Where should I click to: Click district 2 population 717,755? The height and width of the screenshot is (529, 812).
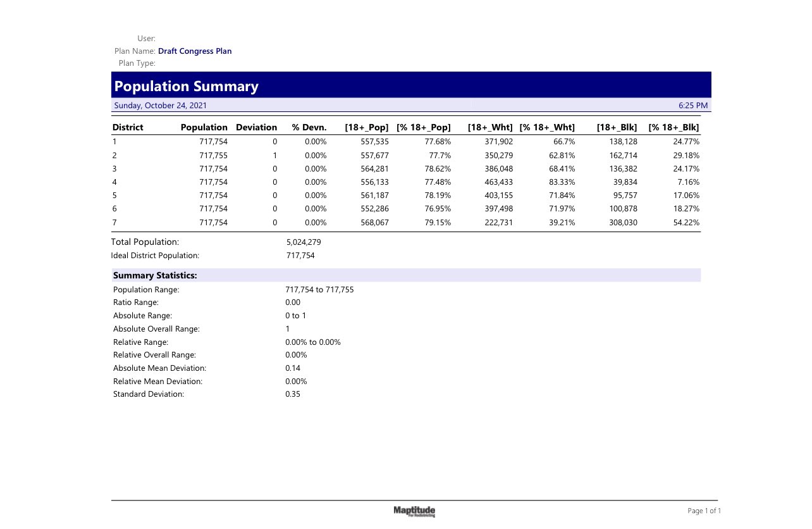213,155
